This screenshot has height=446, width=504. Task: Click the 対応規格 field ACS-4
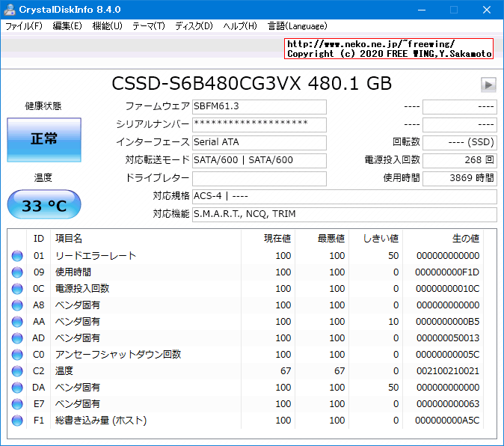pos(345,197)
